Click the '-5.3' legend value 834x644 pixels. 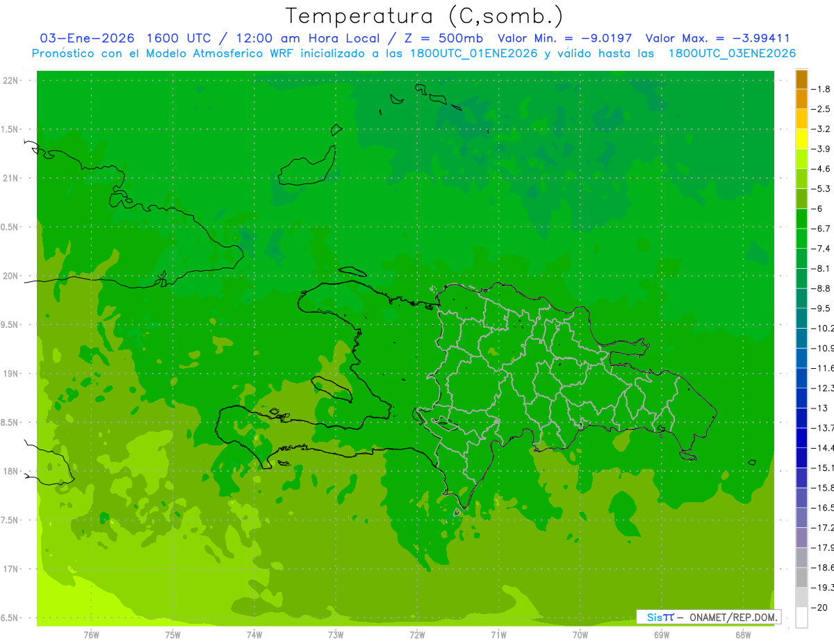tap(822, 189)
